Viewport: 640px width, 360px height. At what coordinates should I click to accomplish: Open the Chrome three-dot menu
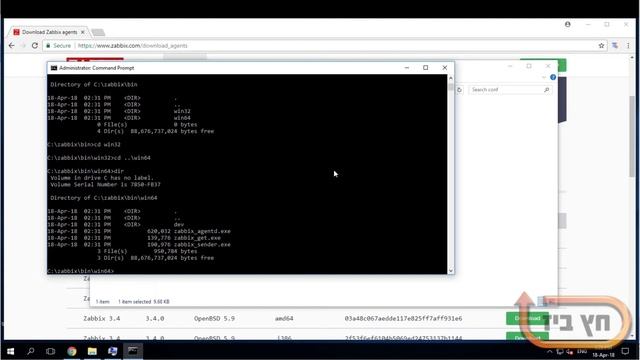(628, 46)
